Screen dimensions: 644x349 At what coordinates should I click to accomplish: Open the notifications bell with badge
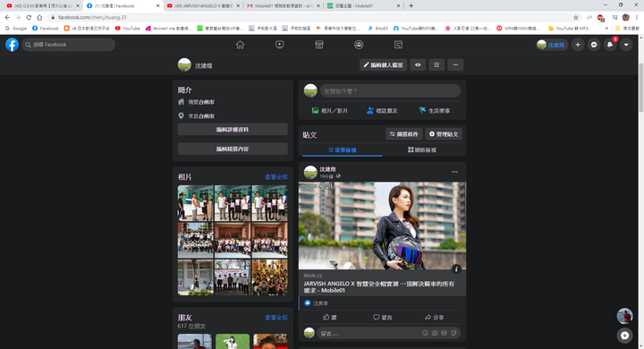coord(610,45)
